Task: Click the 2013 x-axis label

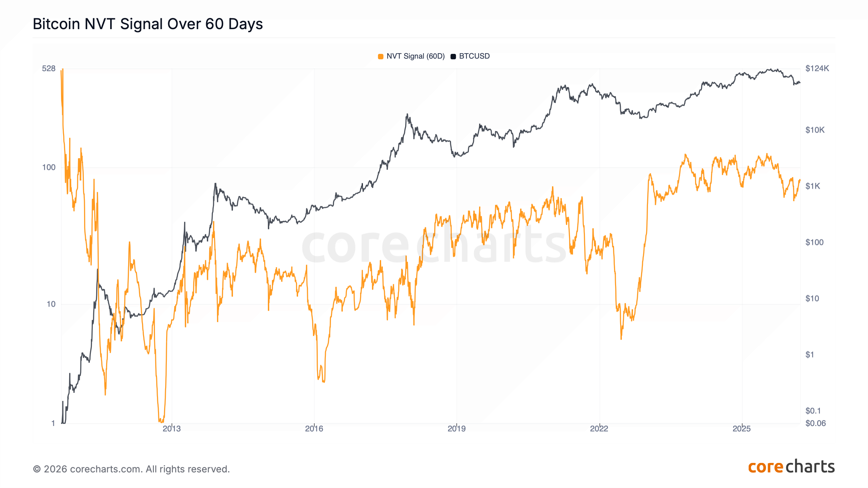Action: (172, 429)
